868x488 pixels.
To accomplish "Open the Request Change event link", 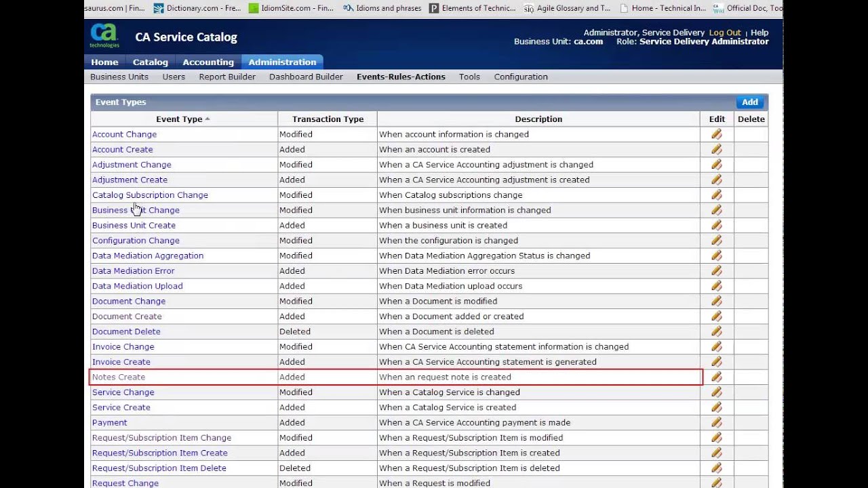I will click(x=125, y=483).
